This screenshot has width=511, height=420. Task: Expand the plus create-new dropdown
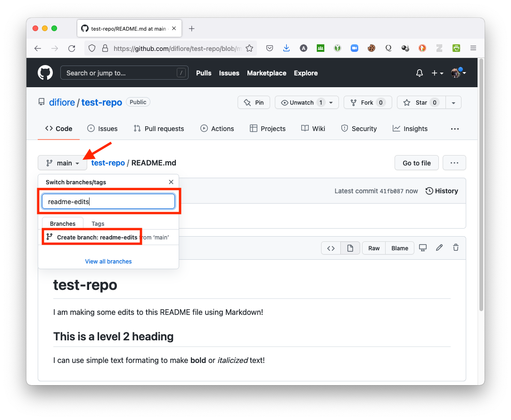(437, 73)
